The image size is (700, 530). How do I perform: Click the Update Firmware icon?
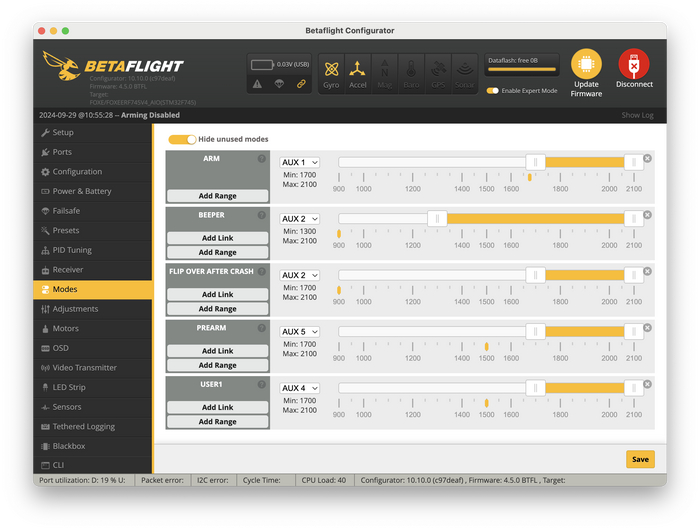tap(586, 64)
